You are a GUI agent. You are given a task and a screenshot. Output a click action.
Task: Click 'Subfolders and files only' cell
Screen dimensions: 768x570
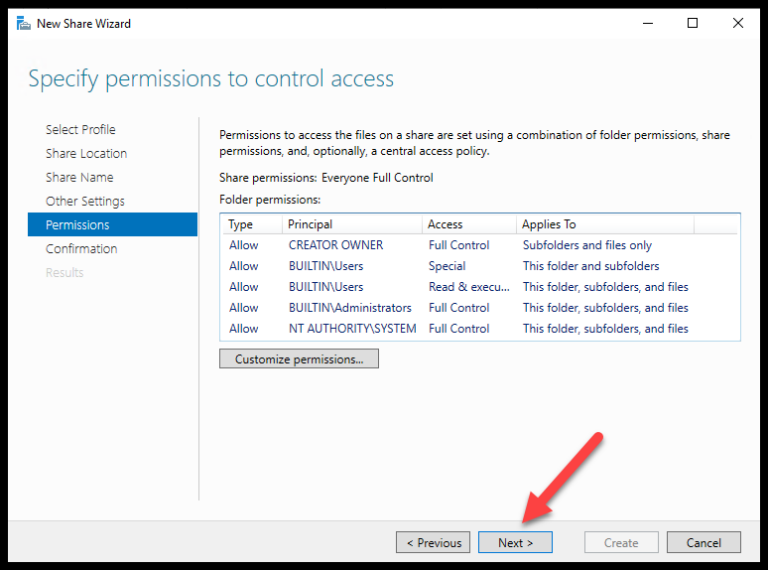tap(587, 245)
